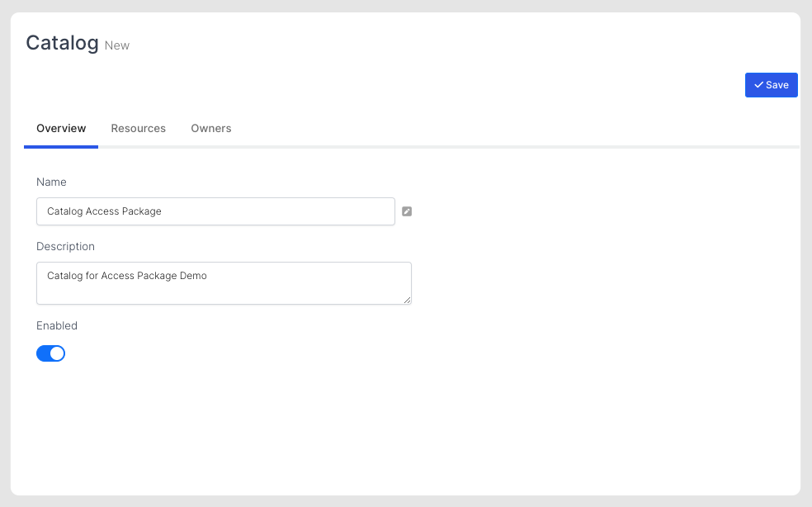Click the Enabled label above the switch
The height and width of the screenshot is (507, 812).
56,325
